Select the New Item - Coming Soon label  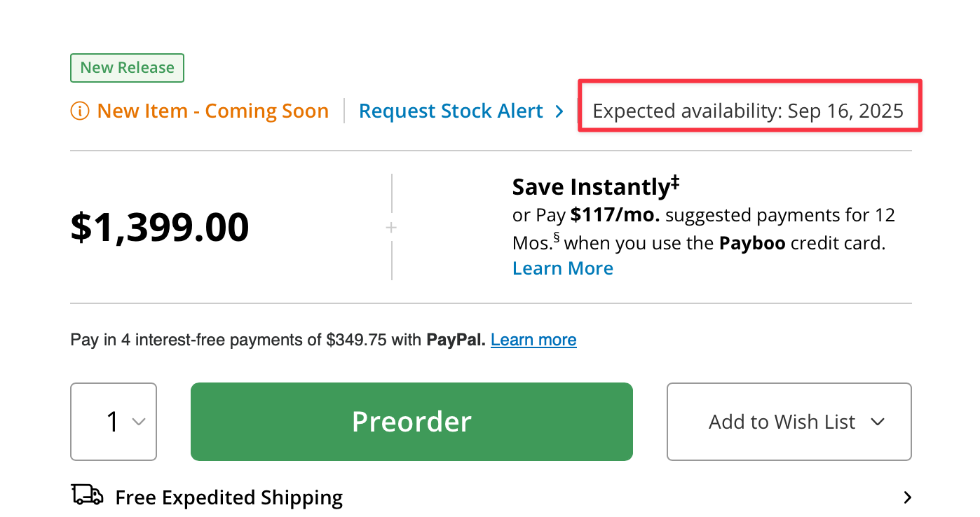tap(212, 111)
